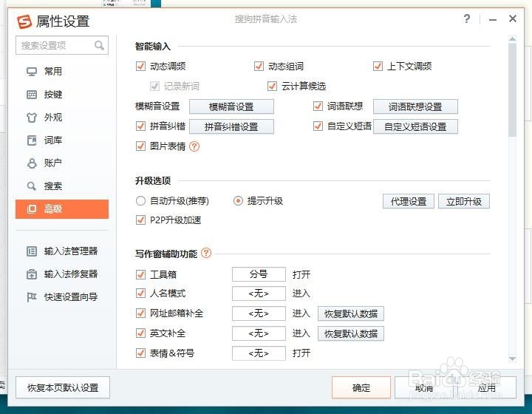Toggle 表情&符号 checkbox
The width and height of the screenshot is (532, 414).
[140, 353]
